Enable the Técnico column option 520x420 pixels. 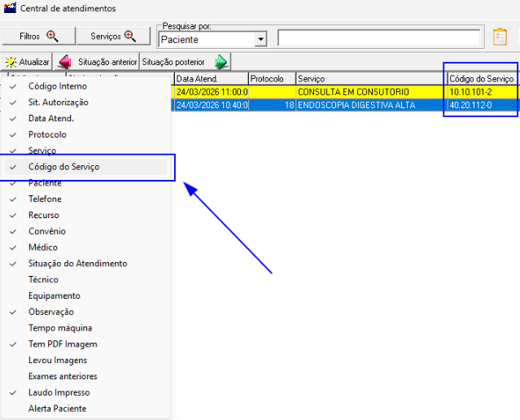pos(43,279)
